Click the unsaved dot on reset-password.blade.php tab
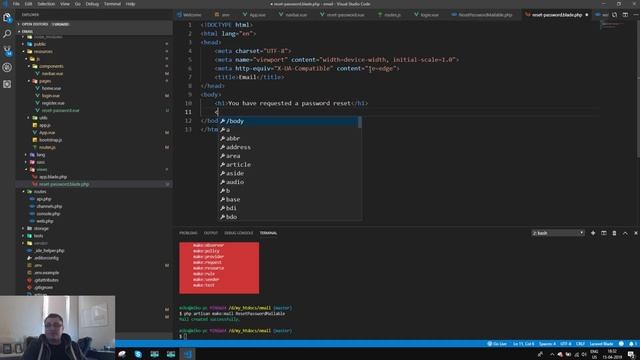640x360 pixels. pyautogui.click(x=587, y=15)
